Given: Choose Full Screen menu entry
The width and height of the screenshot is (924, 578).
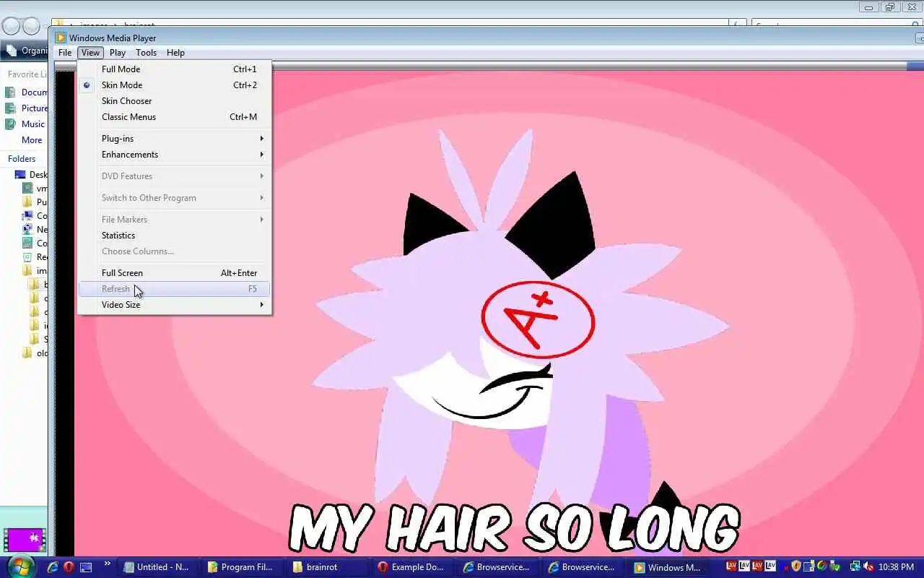Looking at the screenshot, I should 174,273.
